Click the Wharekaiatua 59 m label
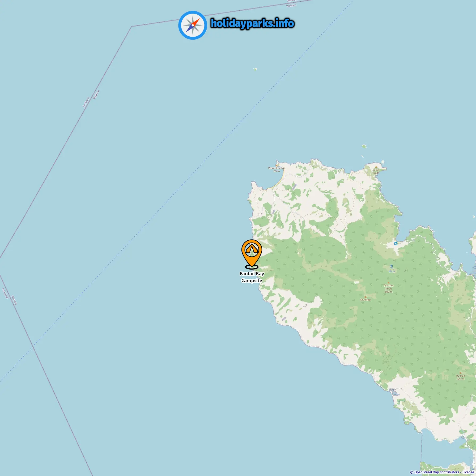The height and width of the screenshot is (476, 476). (277, 169)
